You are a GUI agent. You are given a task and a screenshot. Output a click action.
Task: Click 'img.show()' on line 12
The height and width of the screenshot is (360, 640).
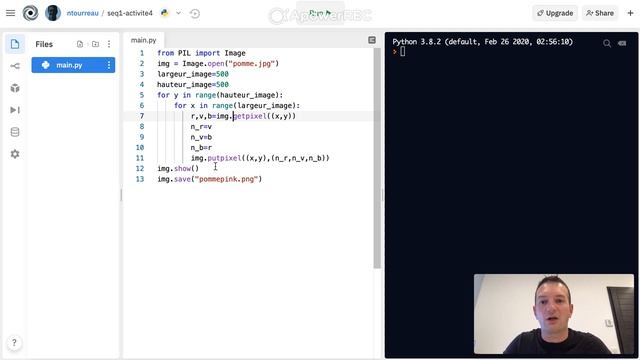tap(178, 169)
